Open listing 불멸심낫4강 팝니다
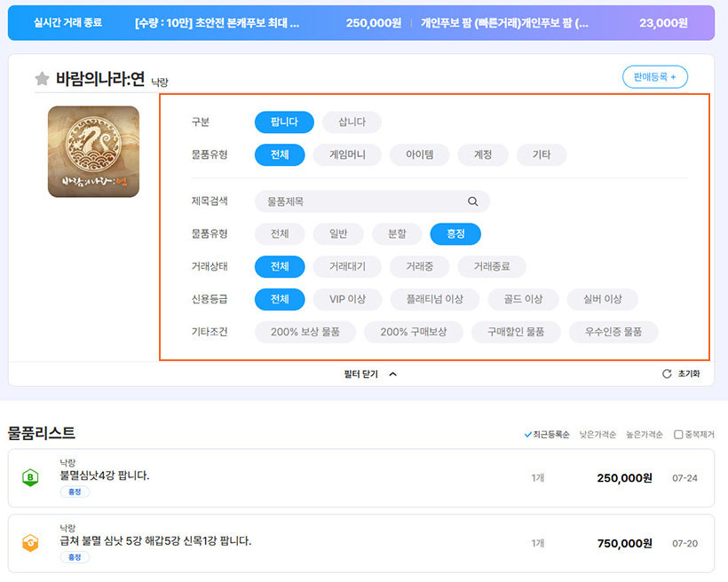This screenshot has width=728, height=582. [x=104, y=476]
